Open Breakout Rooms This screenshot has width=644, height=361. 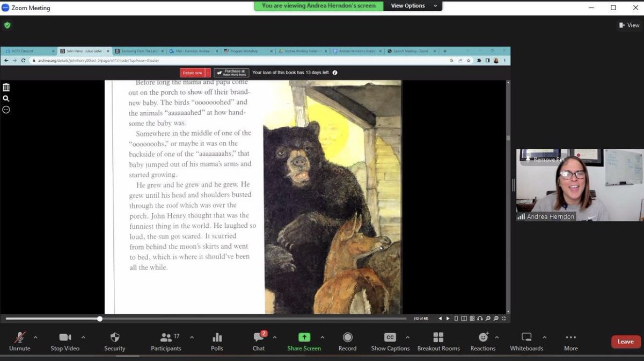(438, 341)
